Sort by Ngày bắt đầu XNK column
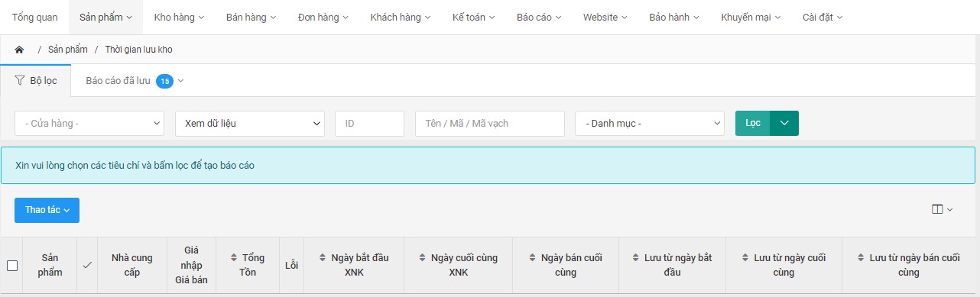The width and height of the screenshot is (980, 297). click(x=354, y=265)
